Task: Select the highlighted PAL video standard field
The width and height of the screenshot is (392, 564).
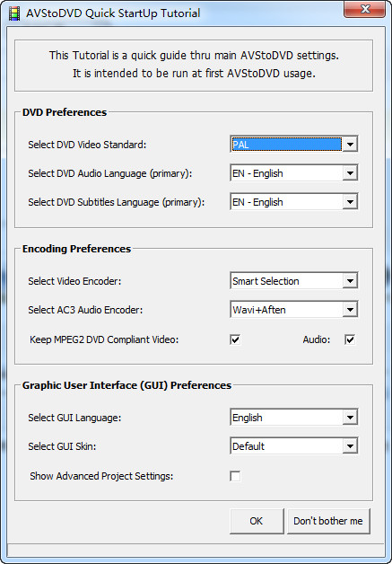Action: (286, 145)
